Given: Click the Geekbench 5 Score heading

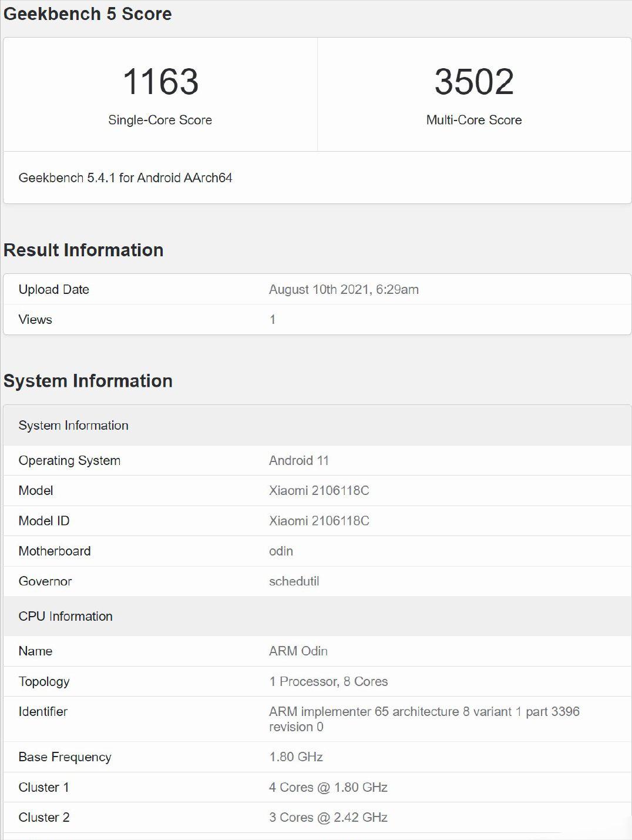Looking at the screenshot, I should point(88,14).
